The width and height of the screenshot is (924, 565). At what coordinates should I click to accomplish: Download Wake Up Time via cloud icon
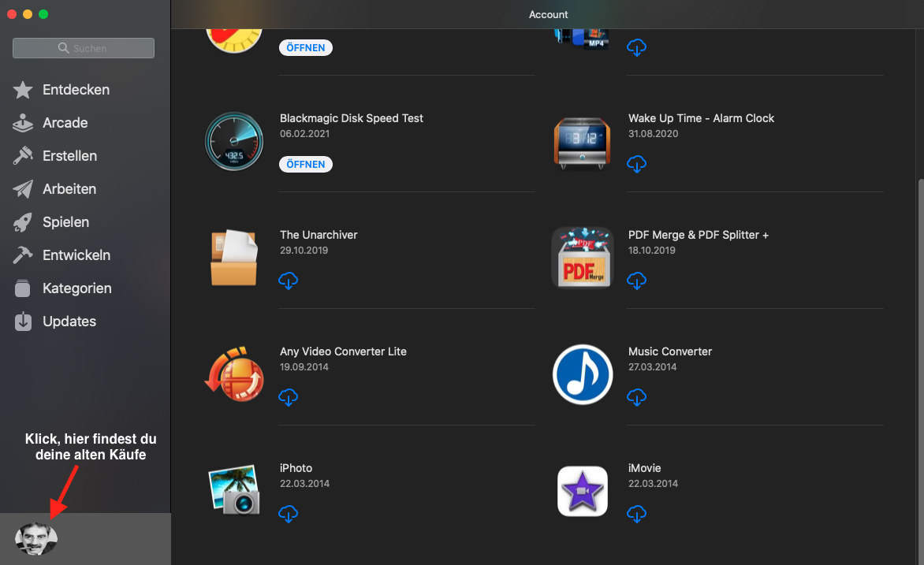(x=636, y=164)
